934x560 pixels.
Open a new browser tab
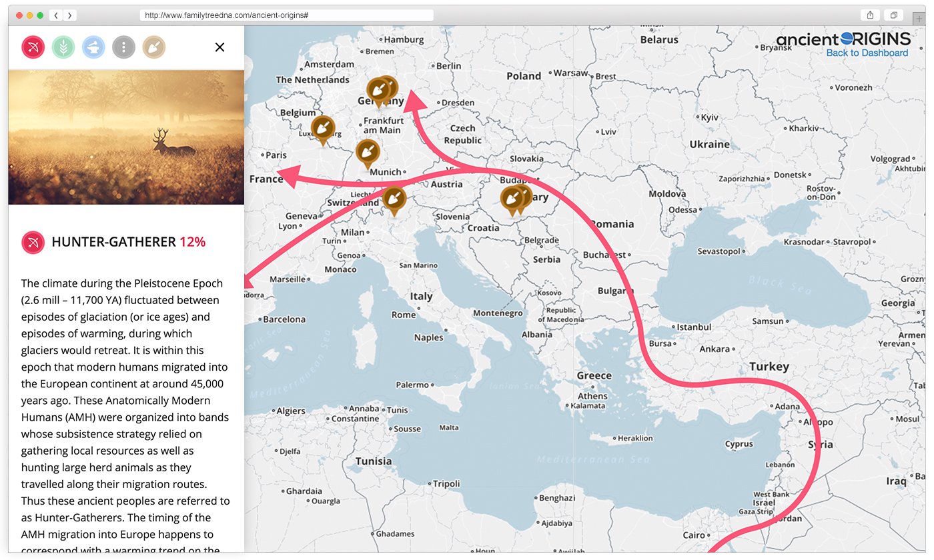click(x=919, y=19)
